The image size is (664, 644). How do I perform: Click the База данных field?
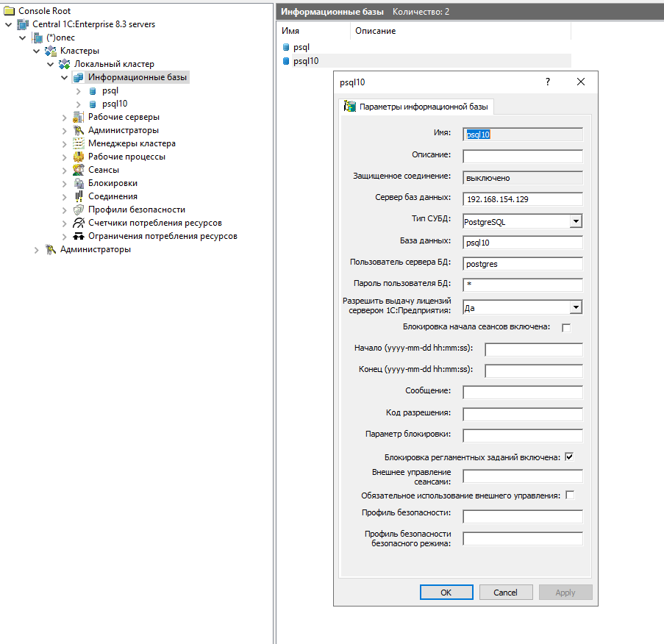pyautogui.click(x=523, y=243)
